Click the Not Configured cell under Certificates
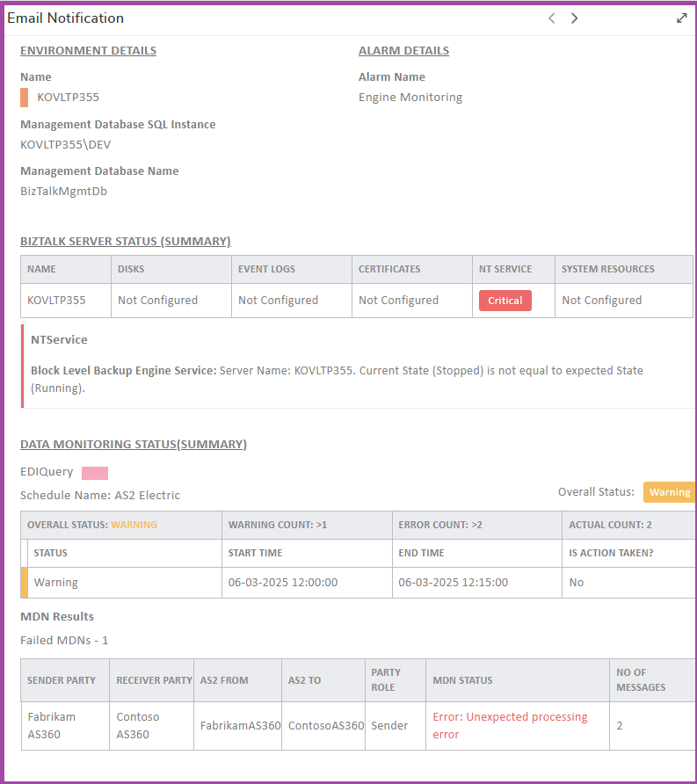This screenshot has height=784, width=697. tap(412, 301)
